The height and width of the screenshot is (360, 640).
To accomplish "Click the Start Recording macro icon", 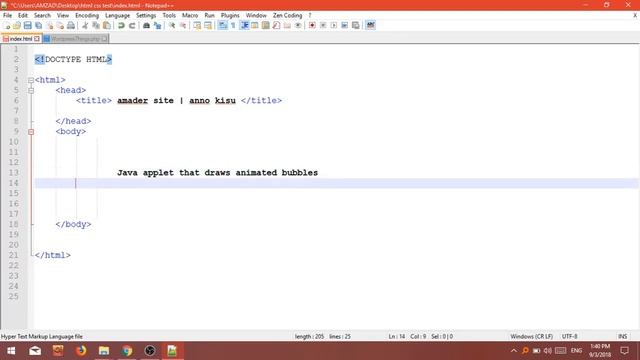I will tap(312, 25).
